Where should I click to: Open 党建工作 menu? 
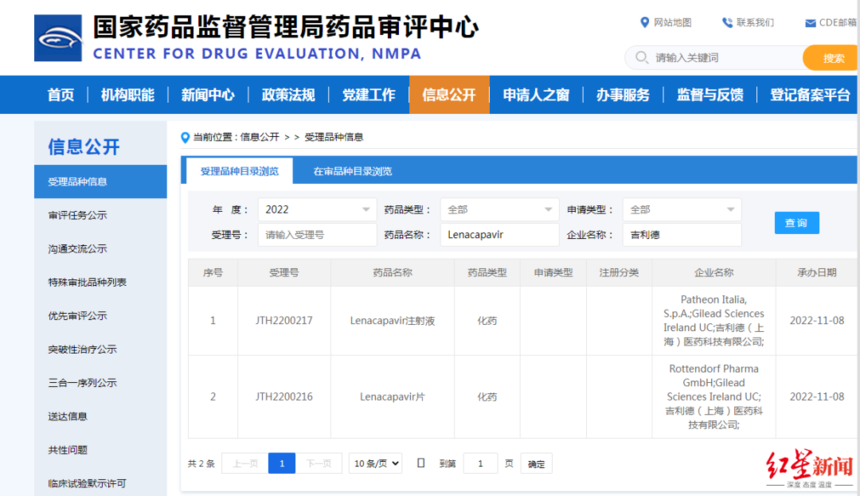tap(369, 95)
